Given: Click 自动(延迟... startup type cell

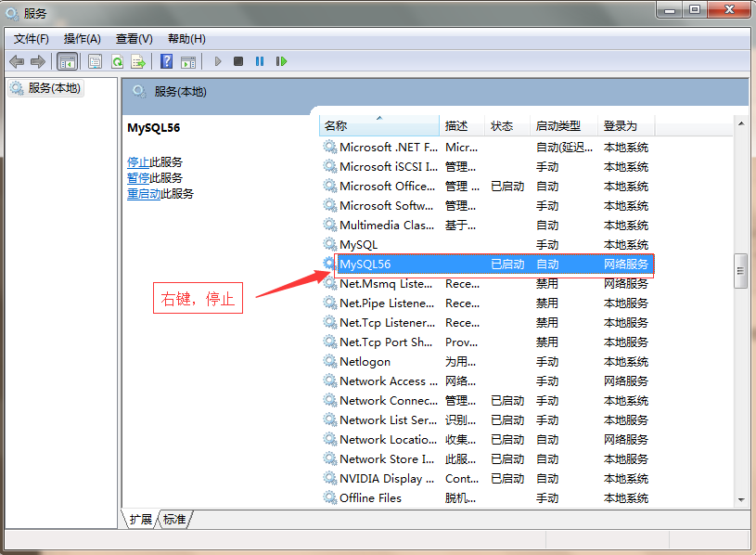Looking at the screenshot, I should click(564, 147).
